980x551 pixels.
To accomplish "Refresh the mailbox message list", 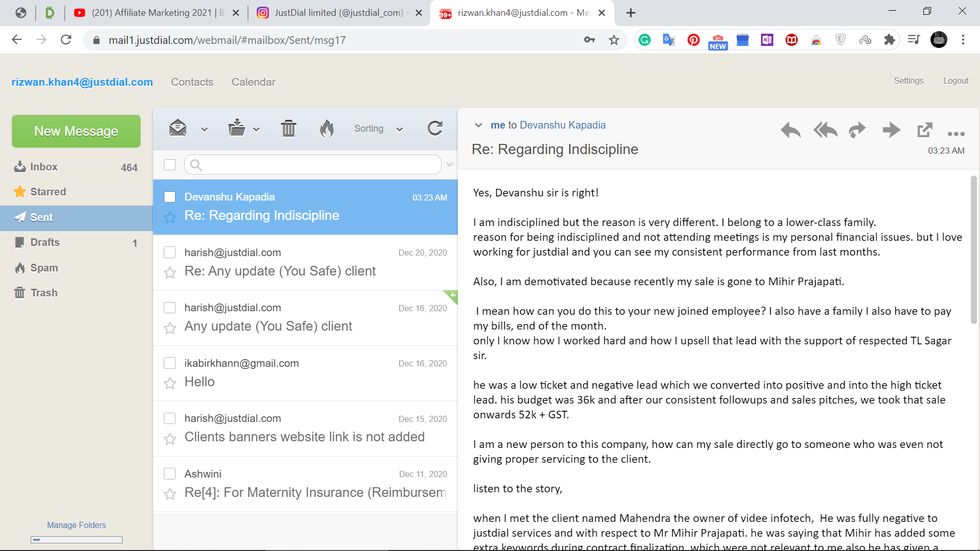I will [x=435, y=129].
